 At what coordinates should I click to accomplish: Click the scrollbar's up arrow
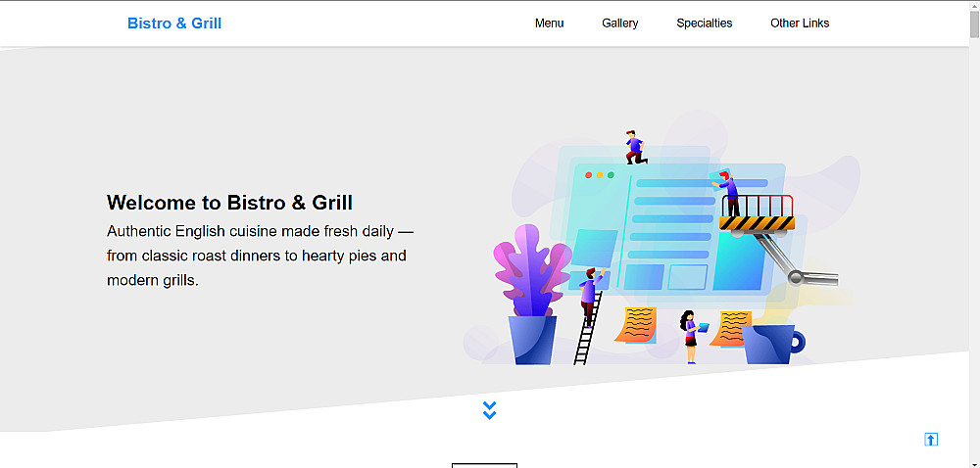point(974,6)
